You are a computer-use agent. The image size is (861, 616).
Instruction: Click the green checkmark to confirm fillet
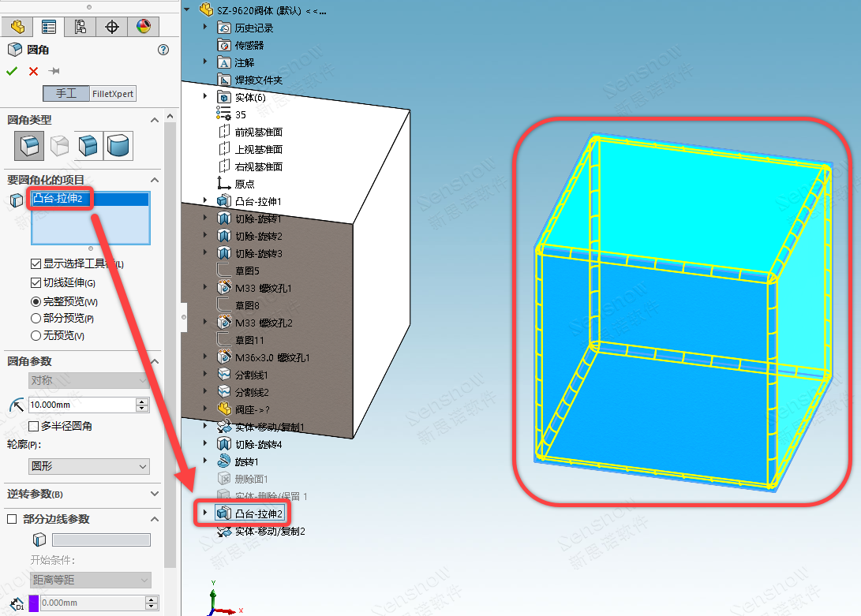coord(12,72)
